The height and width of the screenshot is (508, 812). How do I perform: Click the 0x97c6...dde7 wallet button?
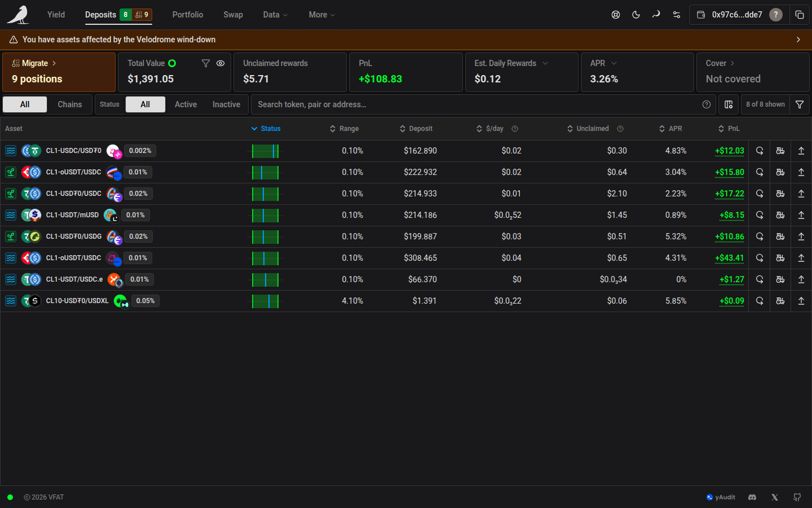pos(738,15)
